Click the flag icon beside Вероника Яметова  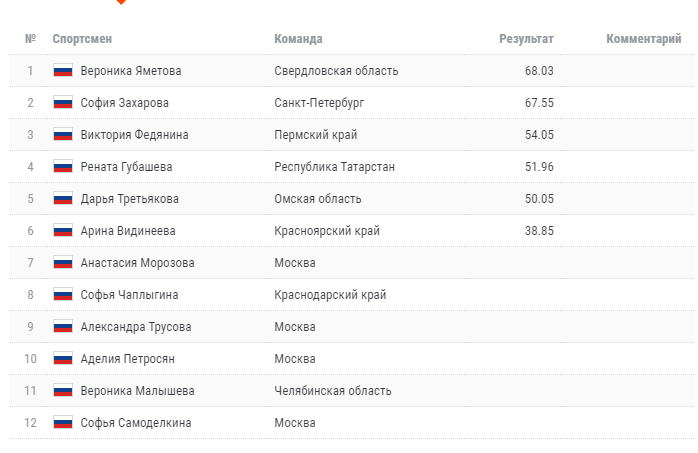[x=63, y=71]
